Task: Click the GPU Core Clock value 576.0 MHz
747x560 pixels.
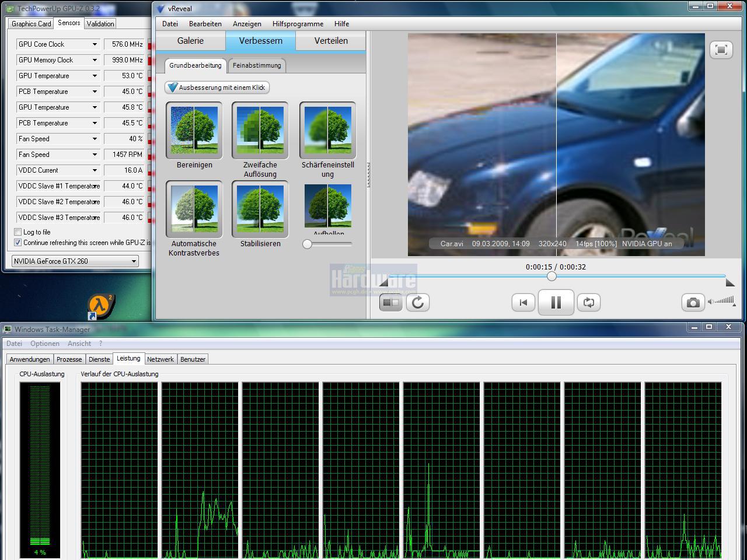Action: [125, 44]
